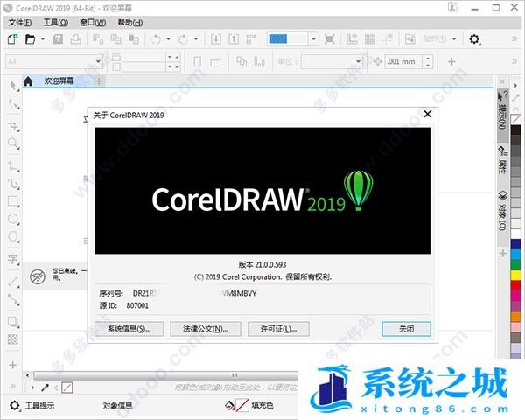Screen dimensions: 525x420
Task: Pick the yellow swatch in palette
Action: coord(515,276)
